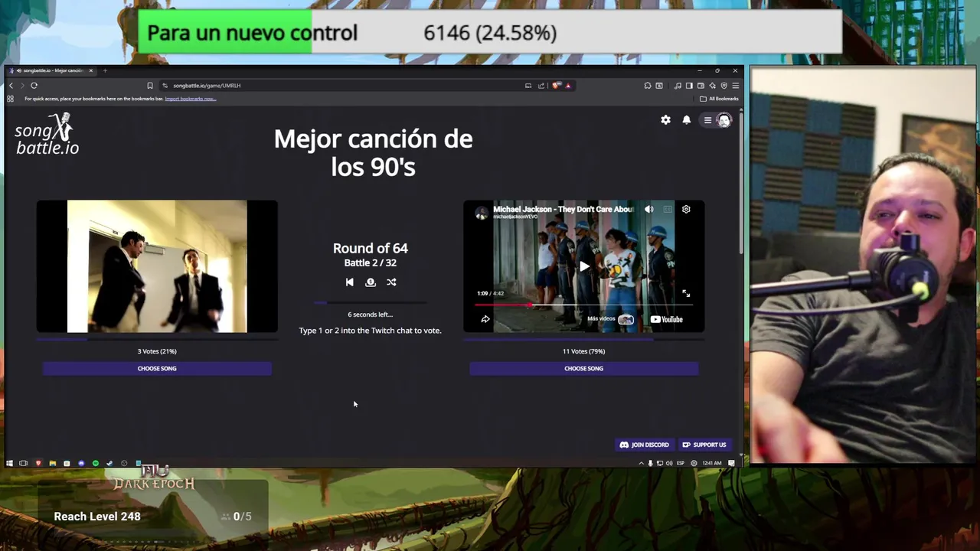This screenshot has width=980, height=551.
Task: Click the page vertical scrollbar
Action: pyautogui.click(x=740, y=184)
